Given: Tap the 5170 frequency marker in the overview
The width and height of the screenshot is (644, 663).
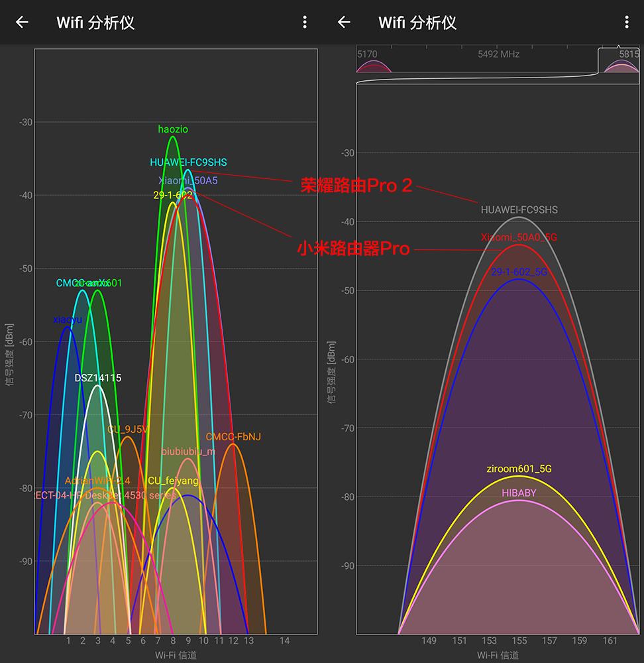Looking at the screenshot, I should click(x=366, y=54).
